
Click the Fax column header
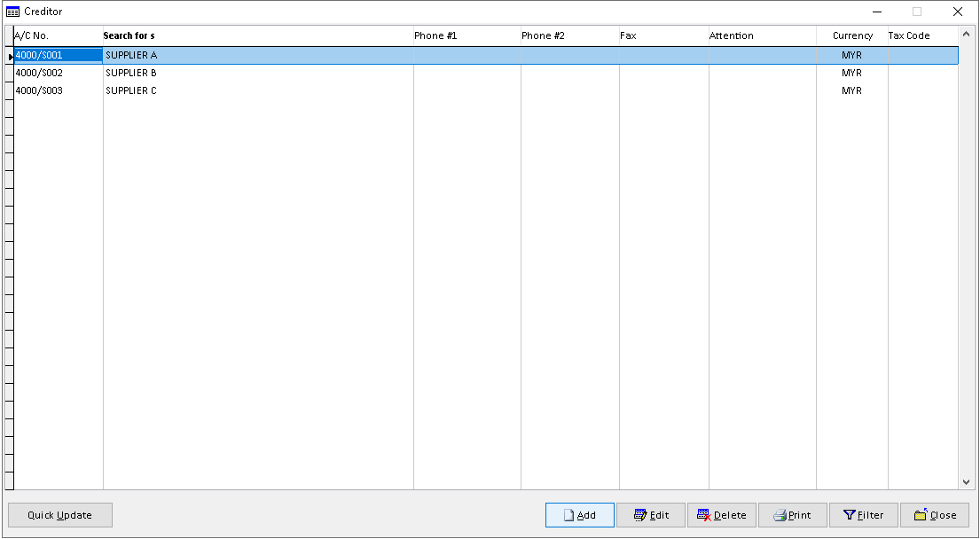tap(663, 35)
